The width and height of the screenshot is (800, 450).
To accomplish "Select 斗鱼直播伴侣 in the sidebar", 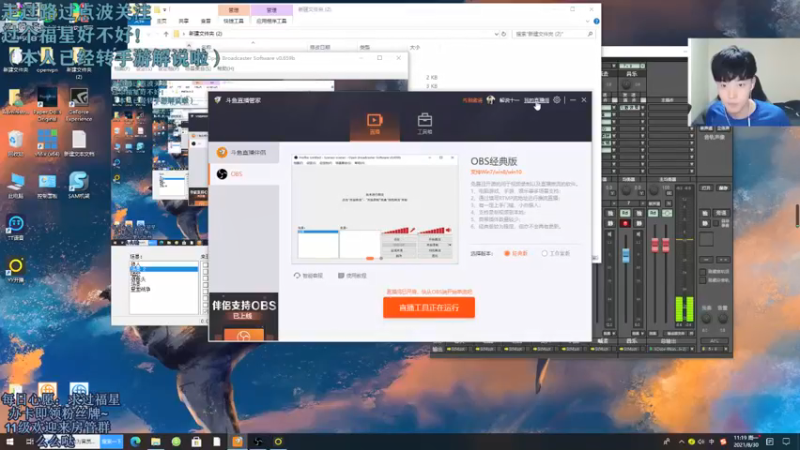I will [x=244, y=153].
